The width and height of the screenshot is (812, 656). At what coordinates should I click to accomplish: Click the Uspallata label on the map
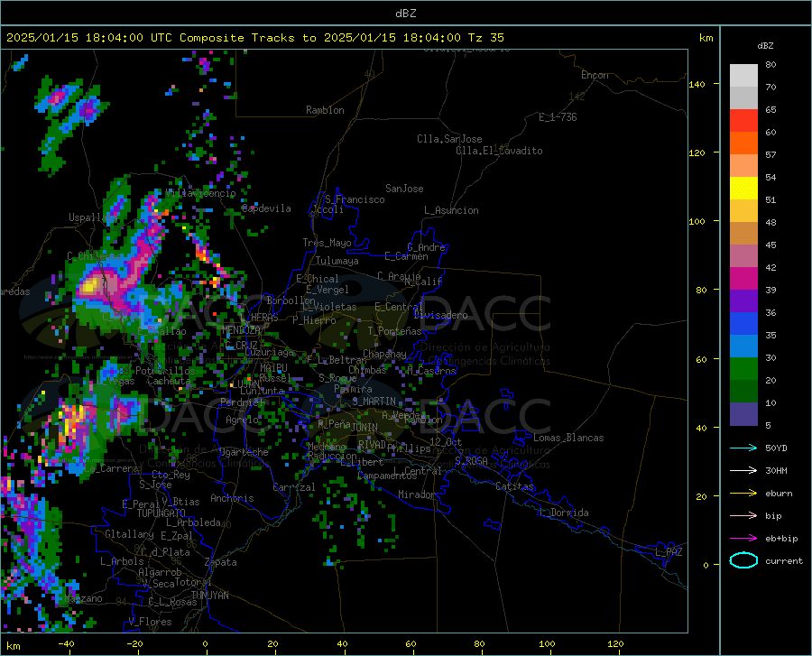[93, 217]
